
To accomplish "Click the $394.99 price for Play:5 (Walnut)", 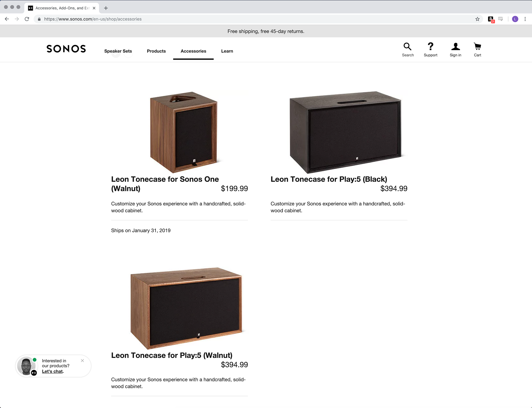I will pyautogui.click(x=234, y=365).
